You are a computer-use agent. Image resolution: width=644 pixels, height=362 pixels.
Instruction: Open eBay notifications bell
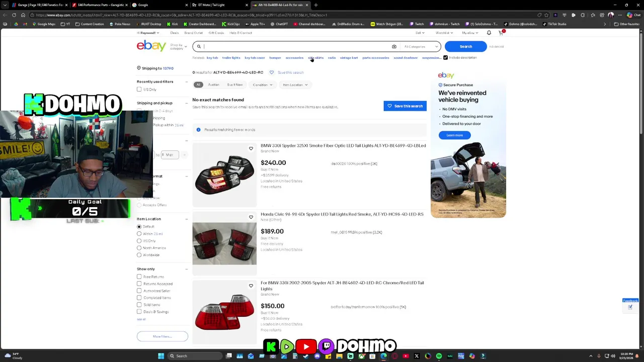[489, 33]
